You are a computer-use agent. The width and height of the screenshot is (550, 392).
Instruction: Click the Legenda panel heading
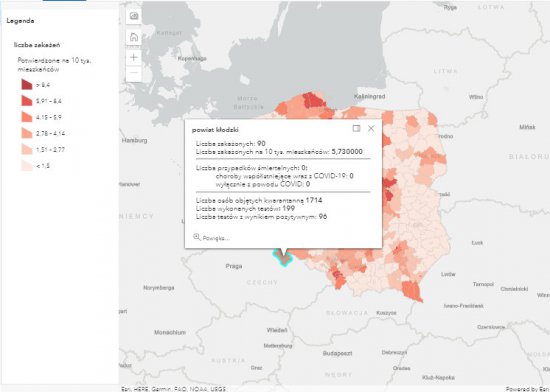pyautogui.click(x=20, y=21)
